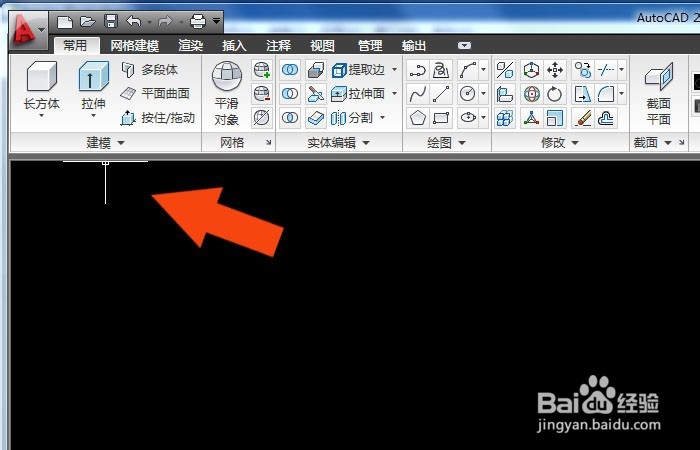
Task: Open the 拉伸面 dropdown arrow
Action: 395,94
